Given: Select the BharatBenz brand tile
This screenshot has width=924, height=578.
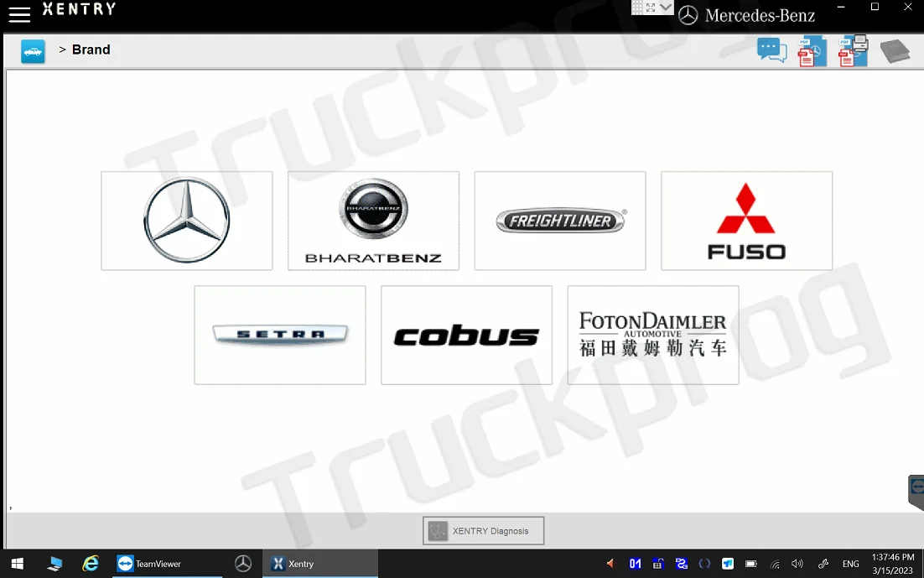Looking at the screenshot, I should coord(374,221).
